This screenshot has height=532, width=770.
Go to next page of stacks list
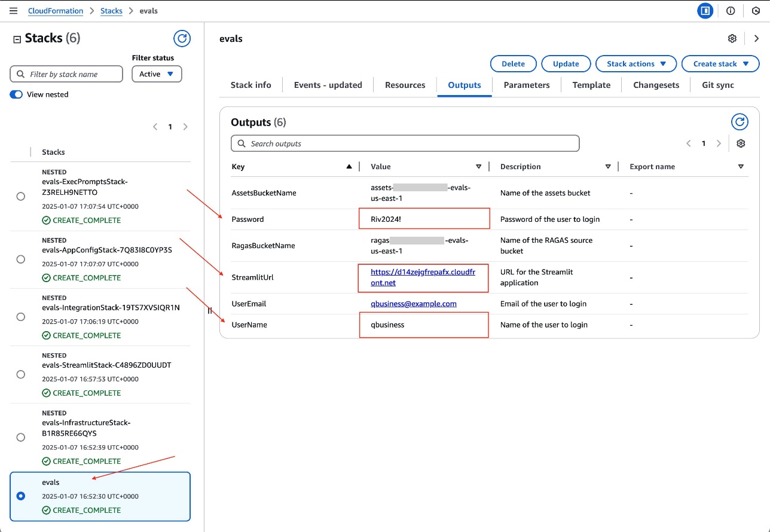[x=185, y=127]
